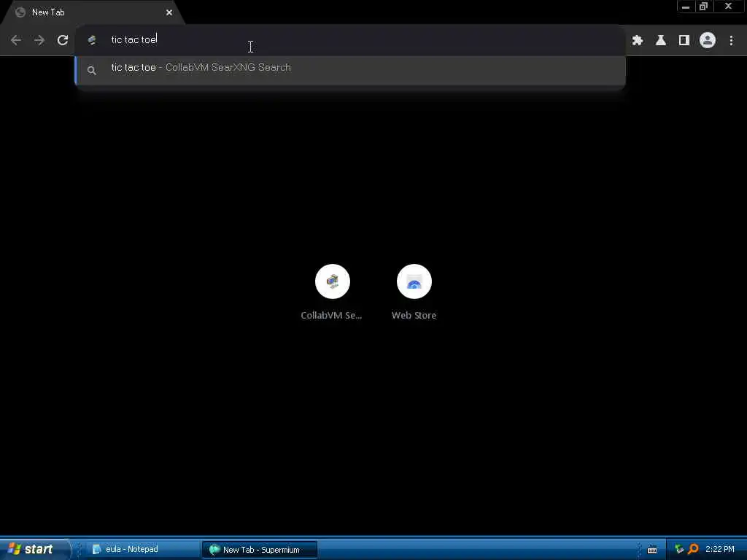747x560 pixels.
Task: Click the CollabVM Se... shortcut label
Action: pos(331,315)
